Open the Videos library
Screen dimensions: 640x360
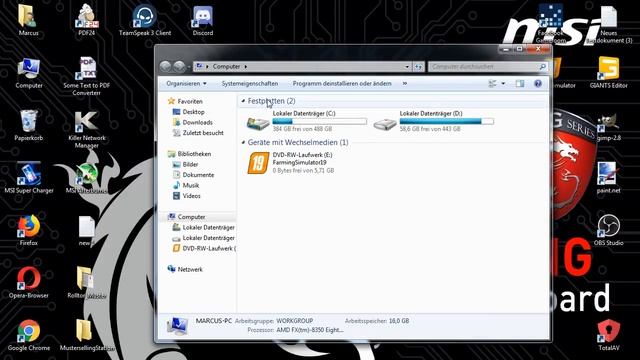point(191,196)
